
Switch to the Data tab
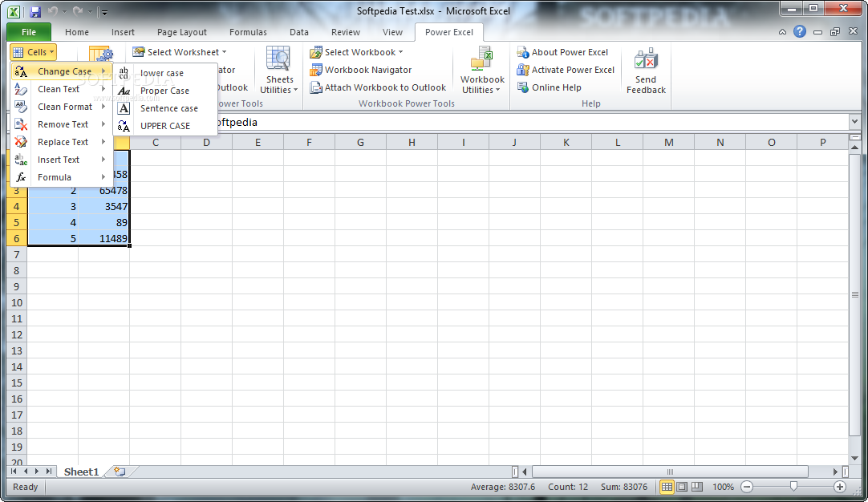[x=299, y=32]
